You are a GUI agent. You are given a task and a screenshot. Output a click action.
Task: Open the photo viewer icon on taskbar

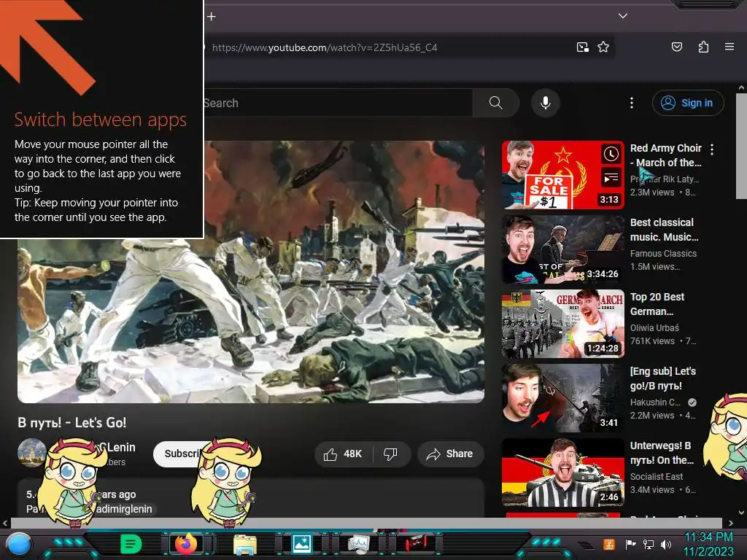[301, 543]
